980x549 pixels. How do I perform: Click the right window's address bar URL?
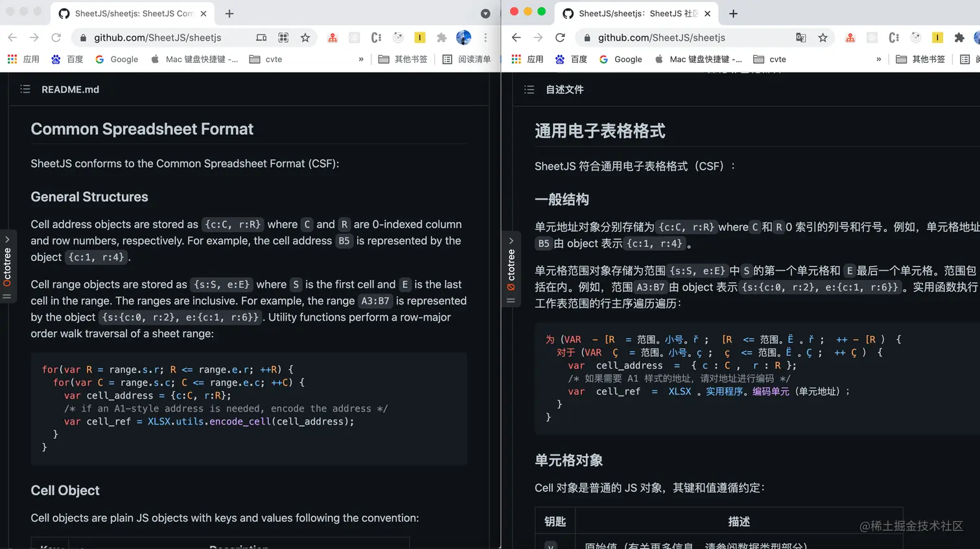tap(662, 38)
